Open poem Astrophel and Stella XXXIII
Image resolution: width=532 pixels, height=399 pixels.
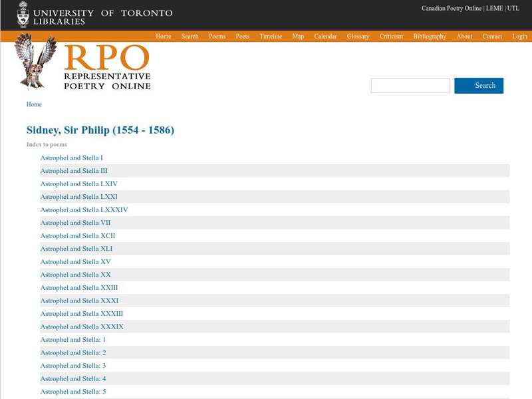coord(82,313)
